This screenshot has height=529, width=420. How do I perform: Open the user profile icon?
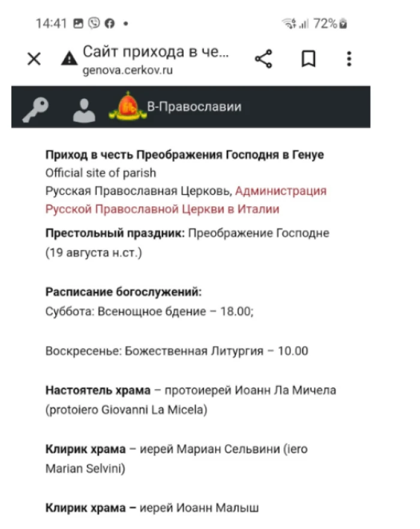point(84,108)
